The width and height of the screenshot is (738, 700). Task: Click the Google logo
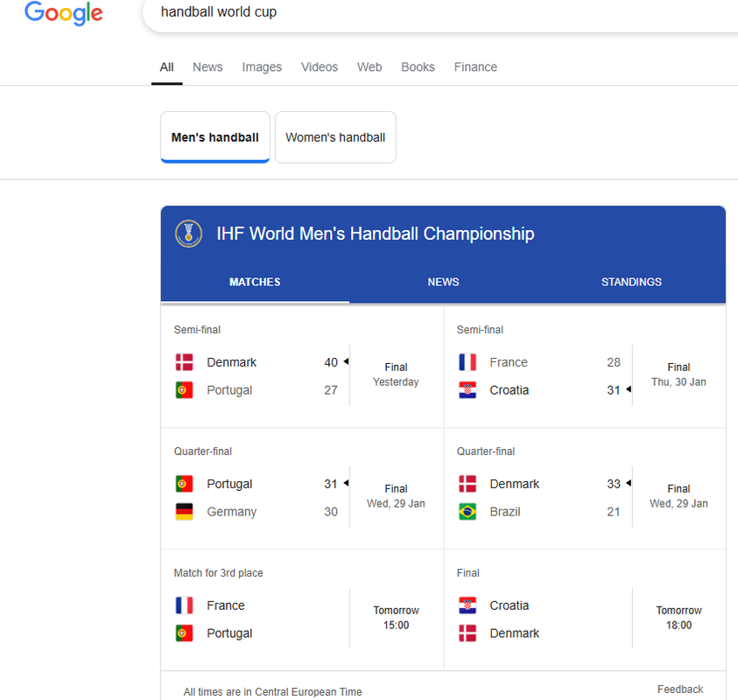pos(64,13)
